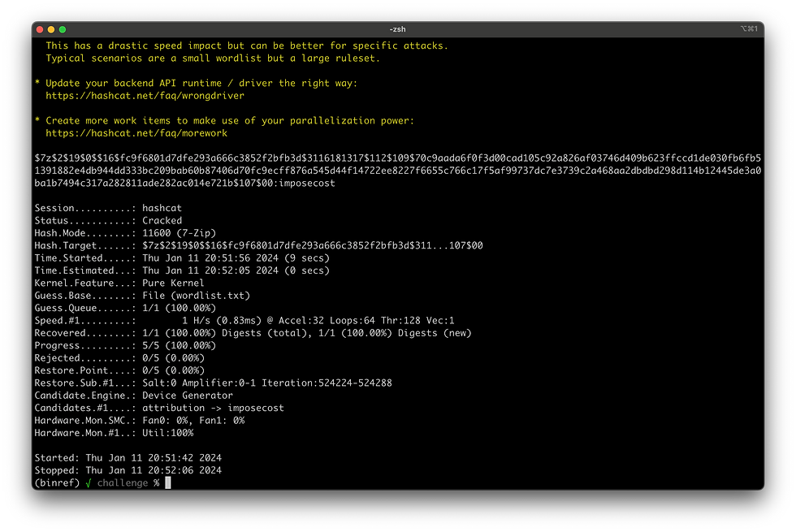This screenshot has height=532, width=796.
Task: Open the hashcat.net/faq/wrongdriver link
Action: point(145,96)
